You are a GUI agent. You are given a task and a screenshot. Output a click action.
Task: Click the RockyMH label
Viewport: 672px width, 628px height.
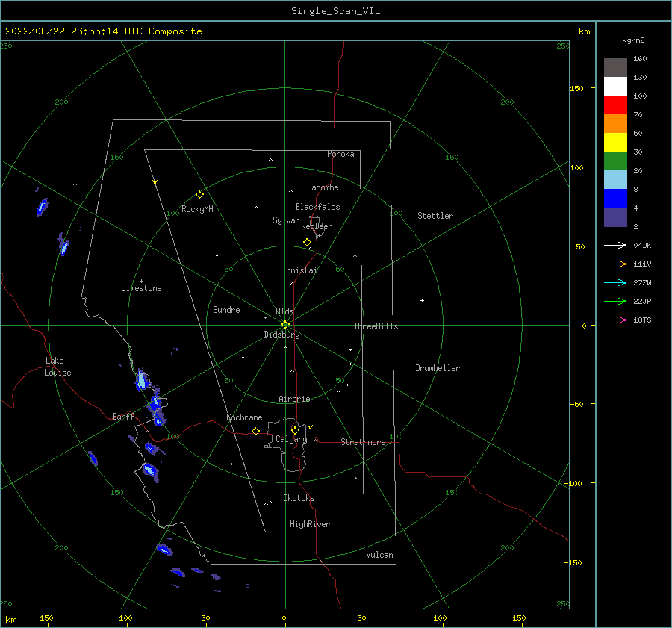197,209
